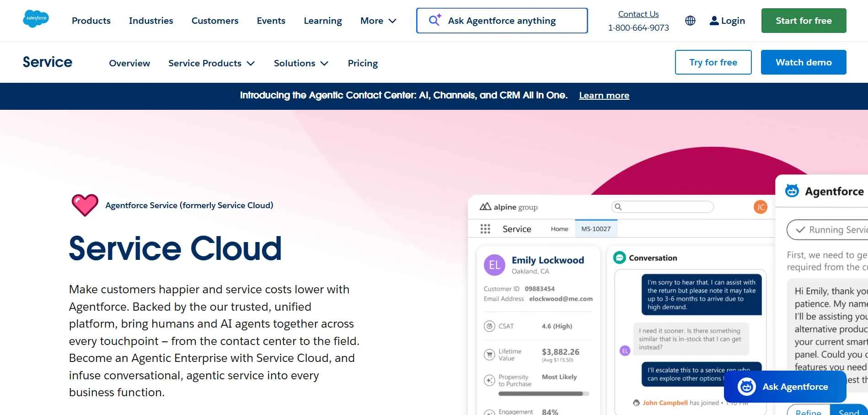This screenshot has height=415, width=868.
Task: Expand the Solutions dropdown
Action: pos(301,63)
